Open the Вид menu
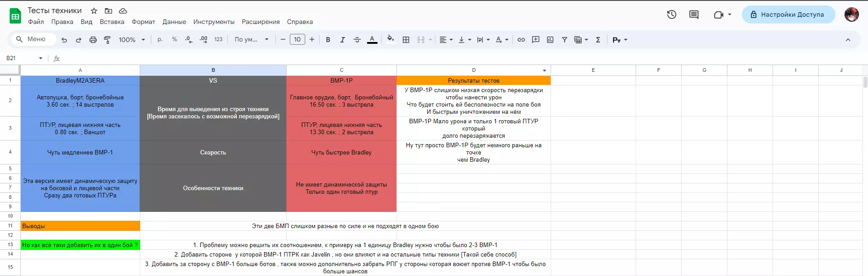The image size is (868, 276). (86, 22)
